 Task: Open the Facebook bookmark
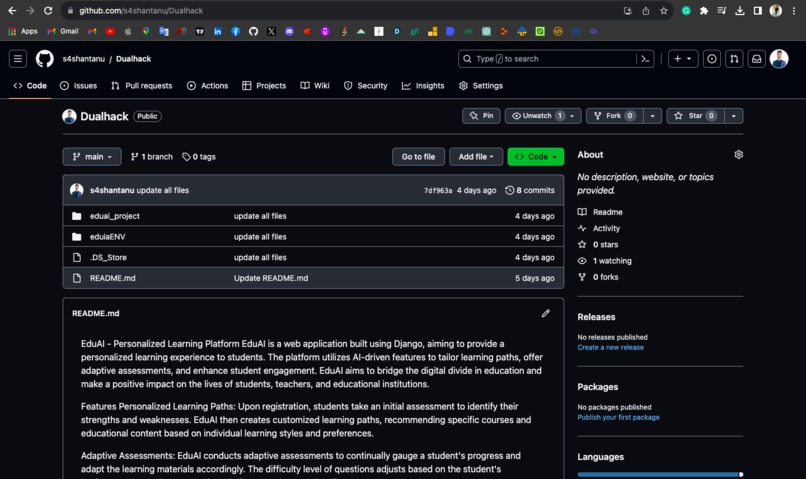tap(235, 31)
